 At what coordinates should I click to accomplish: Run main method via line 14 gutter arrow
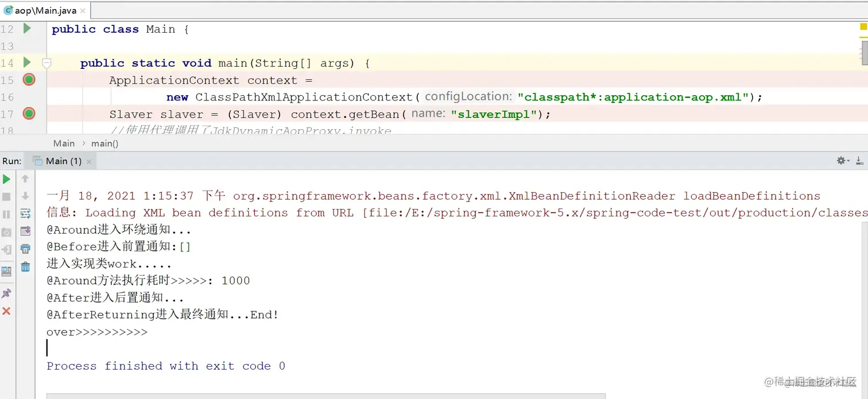click(27, 62)
